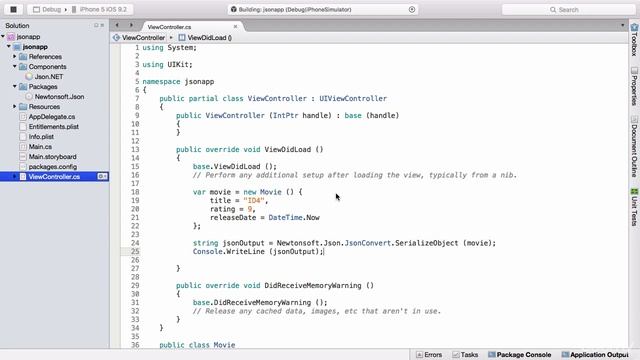
Task: Close the ViewController.cs tab
Action: (235, 27)
